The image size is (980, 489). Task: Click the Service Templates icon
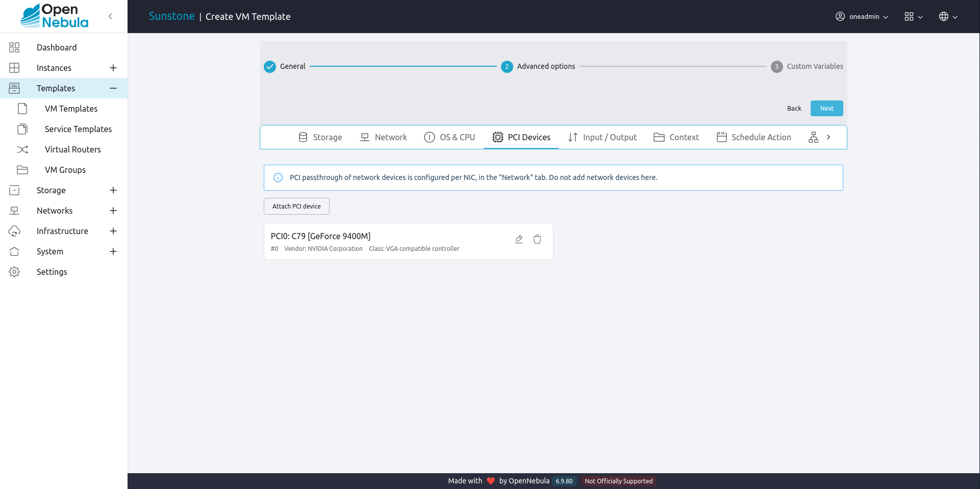pos(22,129)
